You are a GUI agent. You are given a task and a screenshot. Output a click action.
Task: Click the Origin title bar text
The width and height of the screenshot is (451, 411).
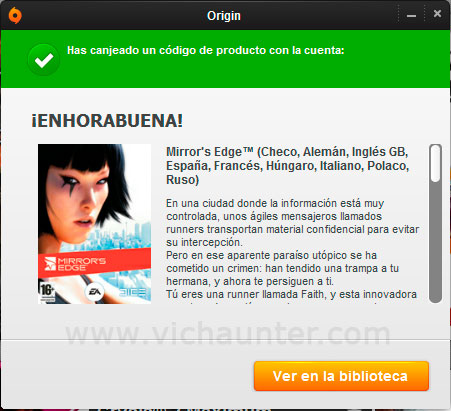224,15
